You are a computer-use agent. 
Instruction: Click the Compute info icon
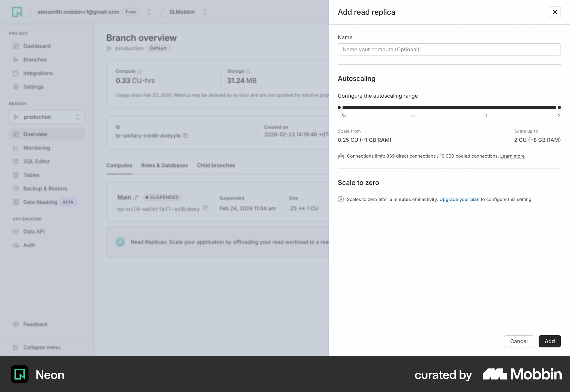[140, 71]
